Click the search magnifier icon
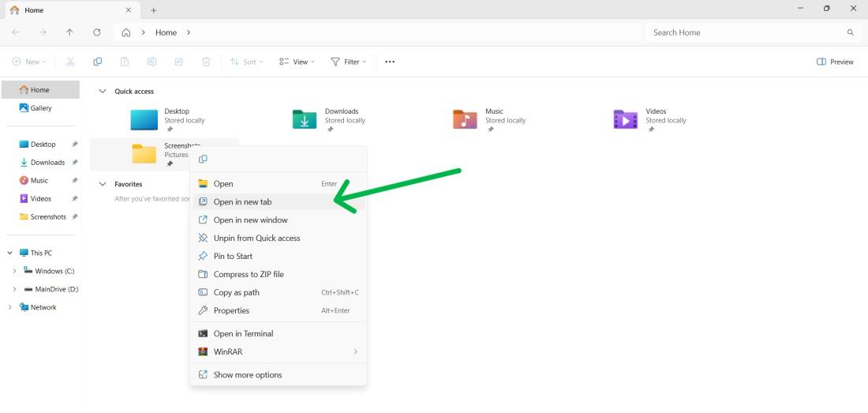Image resolution: width=868 pixels, height=413 pixels. [851, 32]
